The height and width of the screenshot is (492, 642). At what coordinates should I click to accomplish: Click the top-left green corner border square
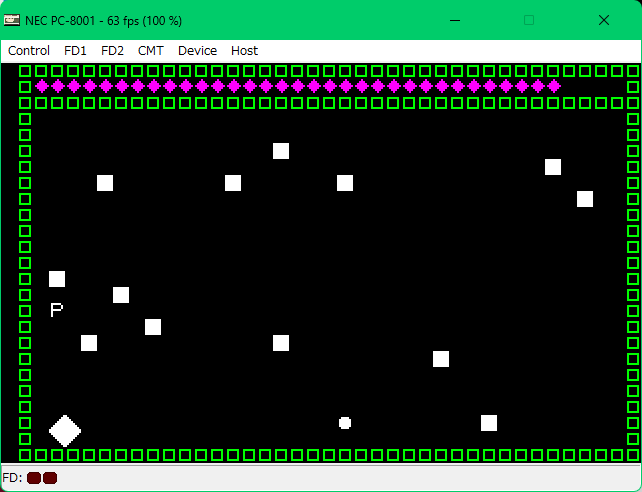(25, 71)
